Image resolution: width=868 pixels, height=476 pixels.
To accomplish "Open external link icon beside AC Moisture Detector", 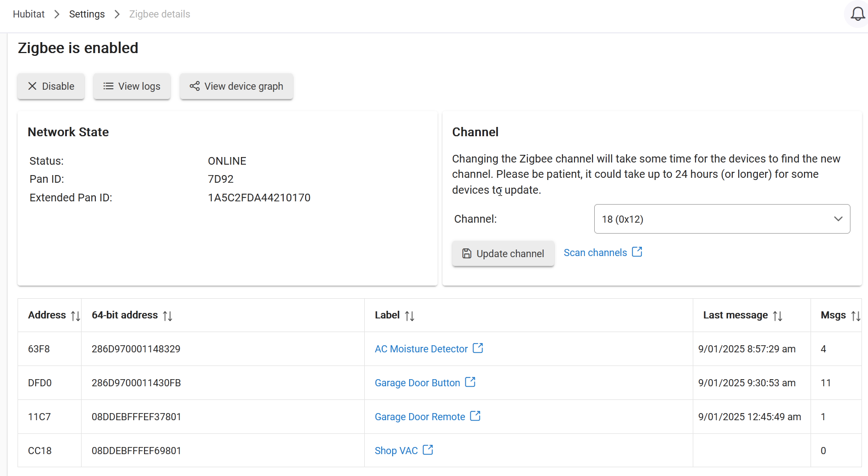I will 478,348.
